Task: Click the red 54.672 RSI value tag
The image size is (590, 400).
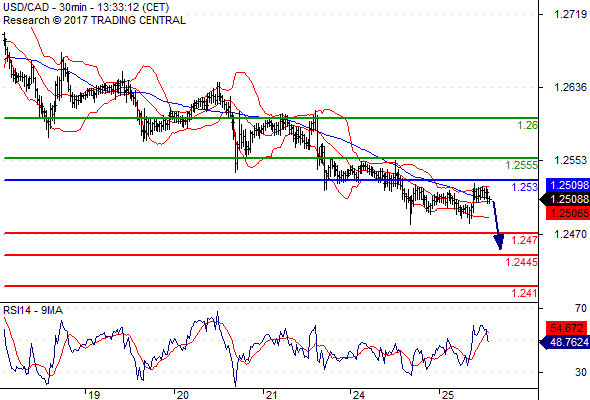Action: coord(568,328)
